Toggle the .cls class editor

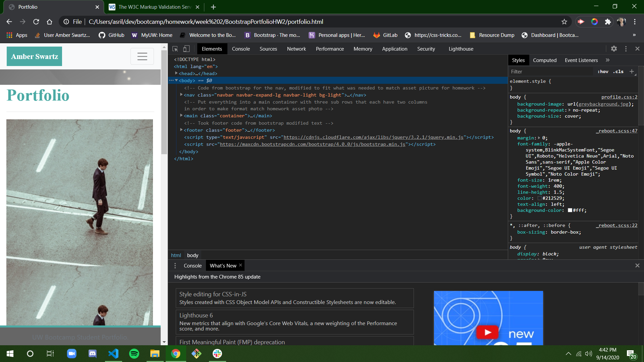pos(618,71)
